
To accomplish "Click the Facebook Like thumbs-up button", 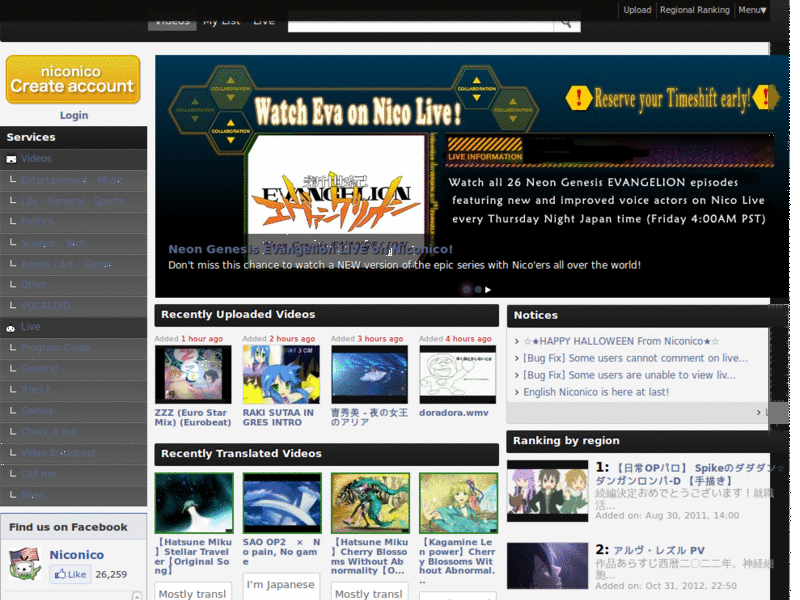I will pyautogui.click(x=70, y=574).
